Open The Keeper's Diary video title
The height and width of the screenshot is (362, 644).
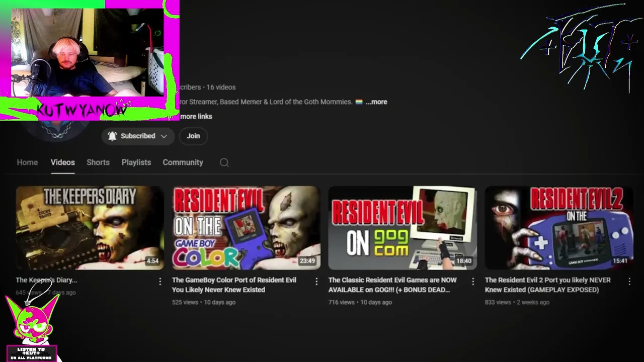coord(46,280)
